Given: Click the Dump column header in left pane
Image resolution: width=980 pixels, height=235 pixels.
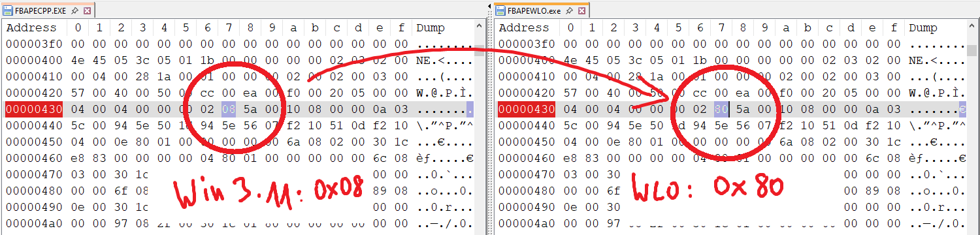Looking at the screenshot, I should (430, 27).
